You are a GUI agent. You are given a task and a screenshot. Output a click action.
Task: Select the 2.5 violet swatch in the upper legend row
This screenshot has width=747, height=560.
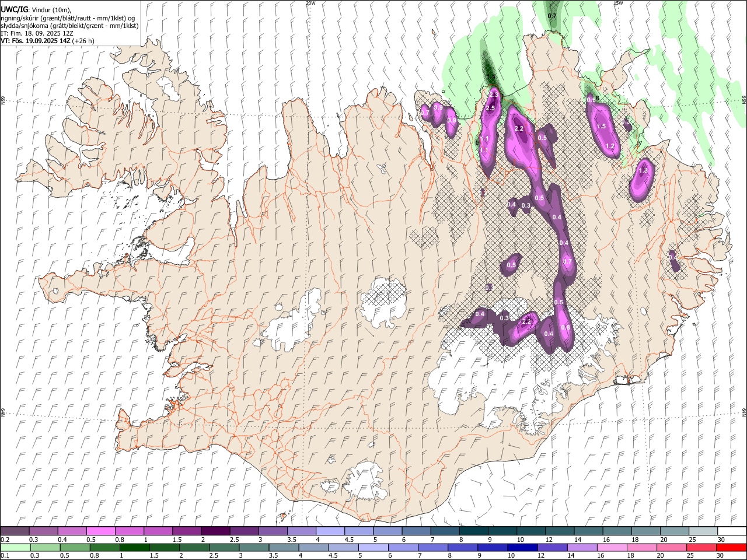244,531
